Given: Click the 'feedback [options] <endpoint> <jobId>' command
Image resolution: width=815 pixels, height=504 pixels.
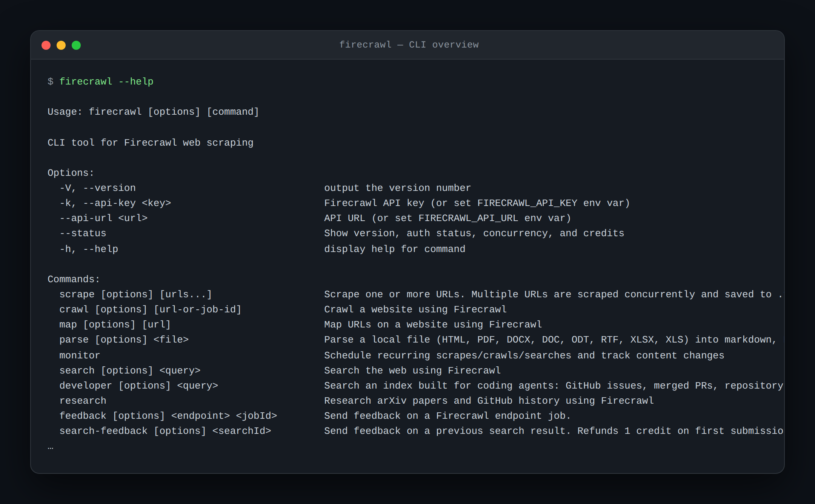Looking at the screenshot, I should click(168, 416).
